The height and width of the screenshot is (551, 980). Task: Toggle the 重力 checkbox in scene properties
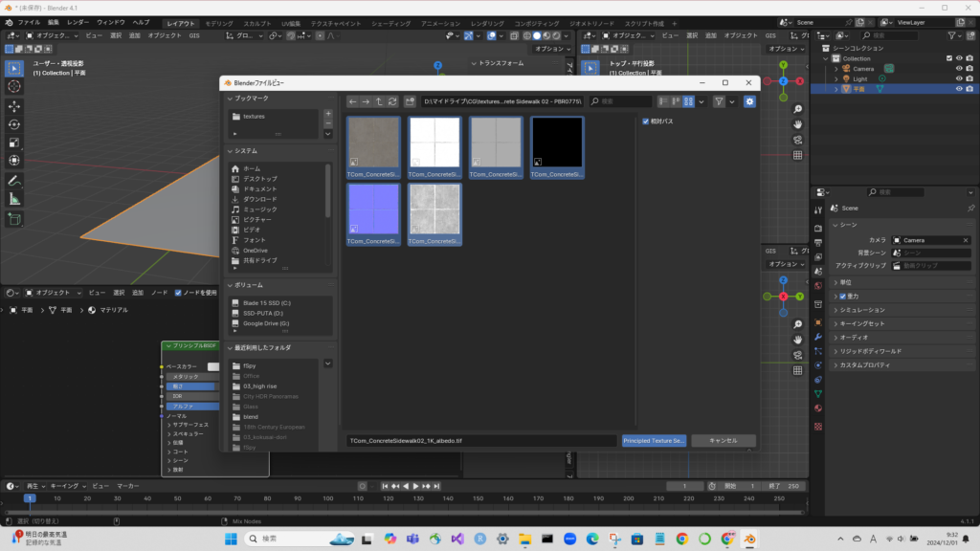[x=842, y=297]
